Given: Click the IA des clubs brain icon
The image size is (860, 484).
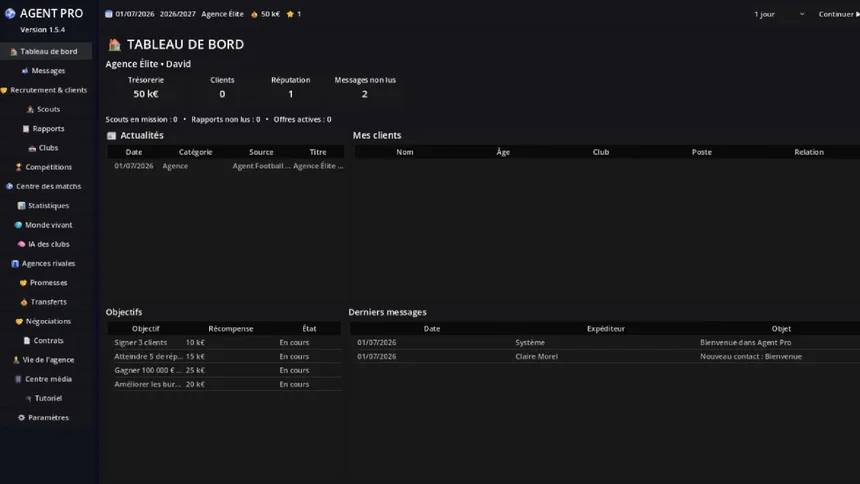Looking at the screenshot, I should point(21,244).
